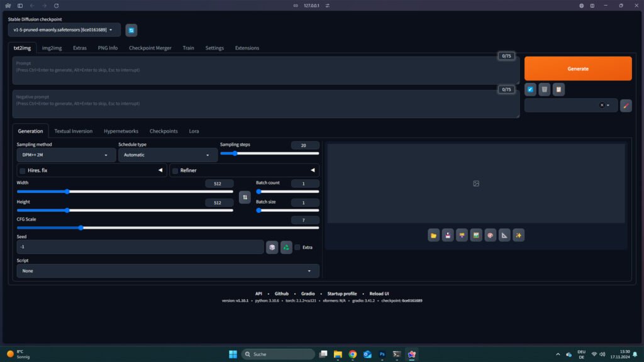Randomize the seed with the dice icon

(x=272, y=248)
